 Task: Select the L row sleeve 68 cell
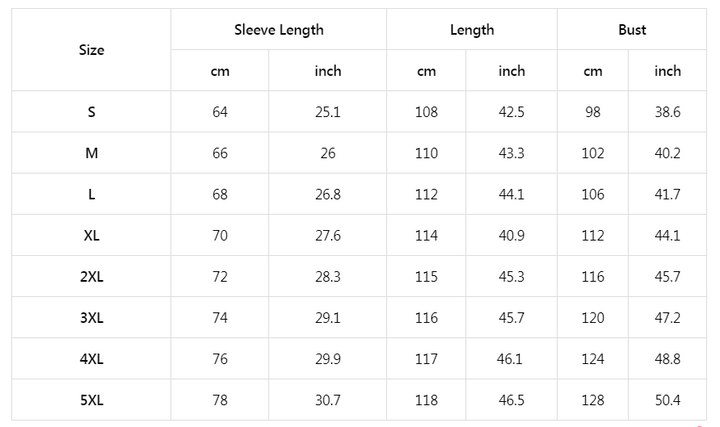[x=220, y=195]
